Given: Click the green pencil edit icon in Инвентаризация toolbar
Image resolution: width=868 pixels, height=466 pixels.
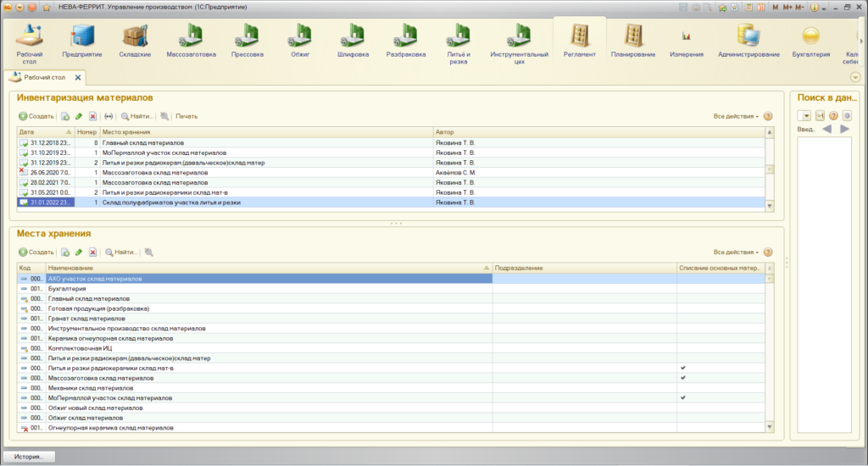Looking at the screenshot, I should pos(79,116).
